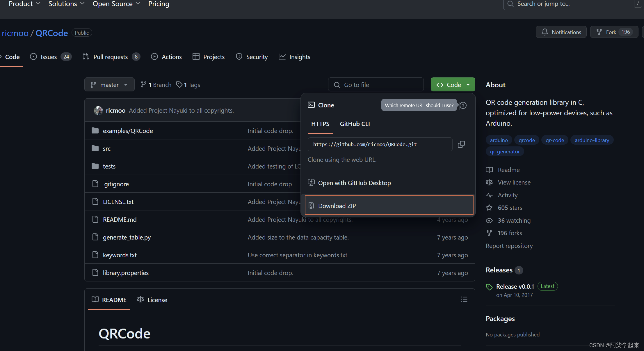Image resolution: width=644 pixels, height=351 pixels.
Task: Click the Notifications bell button
Action: pyautogui.click(x=561, y=32)
